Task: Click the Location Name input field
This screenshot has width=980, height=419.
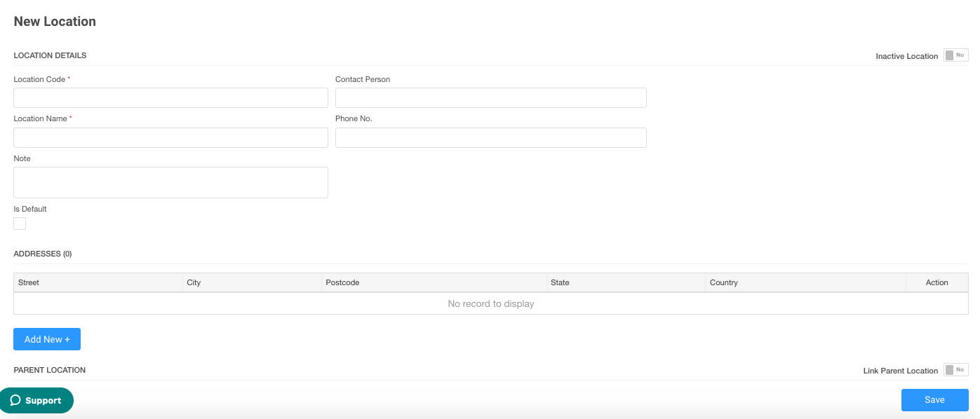Action: [170, 137]
